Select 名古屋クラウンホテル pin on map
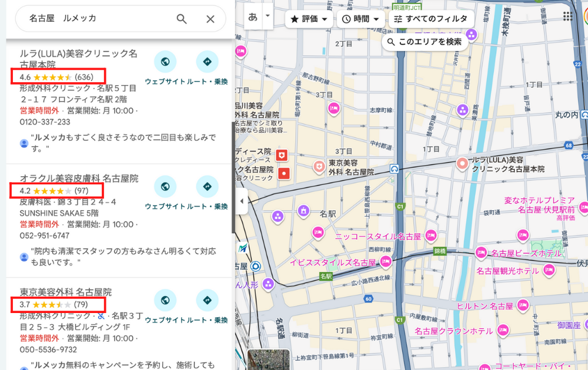Viewport: 588px width, 370px height. point(503,330)
